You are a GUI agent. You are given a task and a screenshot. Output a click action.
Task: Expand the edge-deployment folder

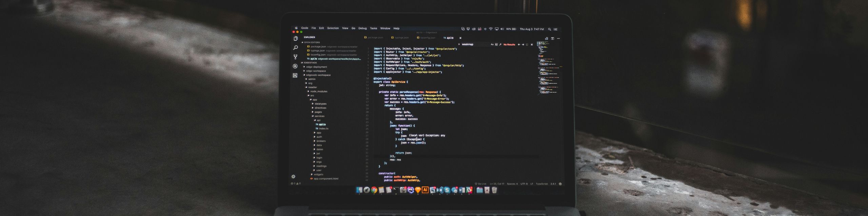point(316,67)
